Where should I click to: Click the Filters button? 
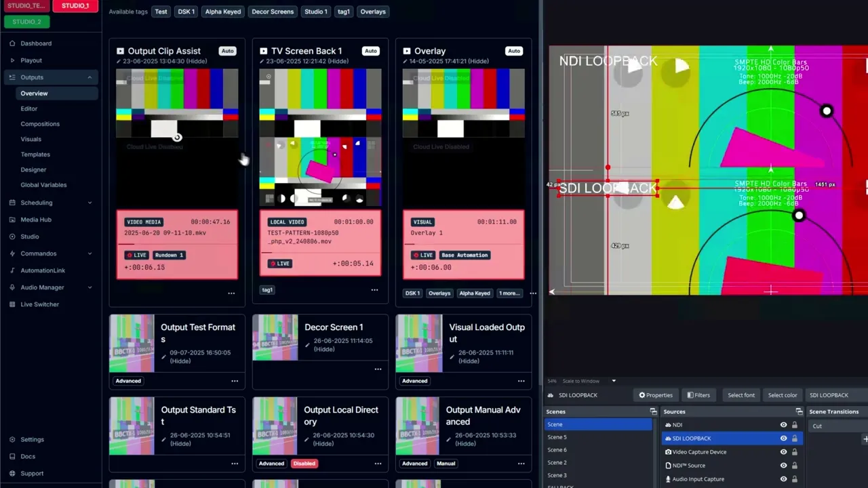[x=698, y=395]
